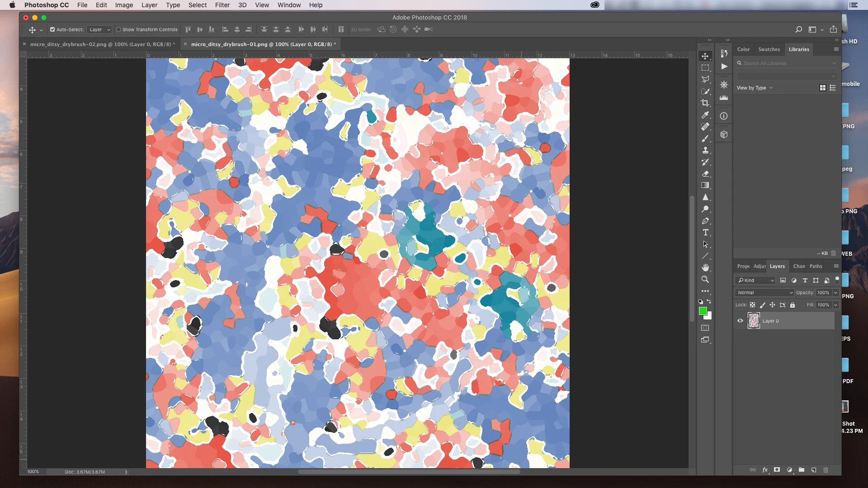Open the Normal blend mode dropdown
The width and height of the screenshot is (868, 488).
764,292
